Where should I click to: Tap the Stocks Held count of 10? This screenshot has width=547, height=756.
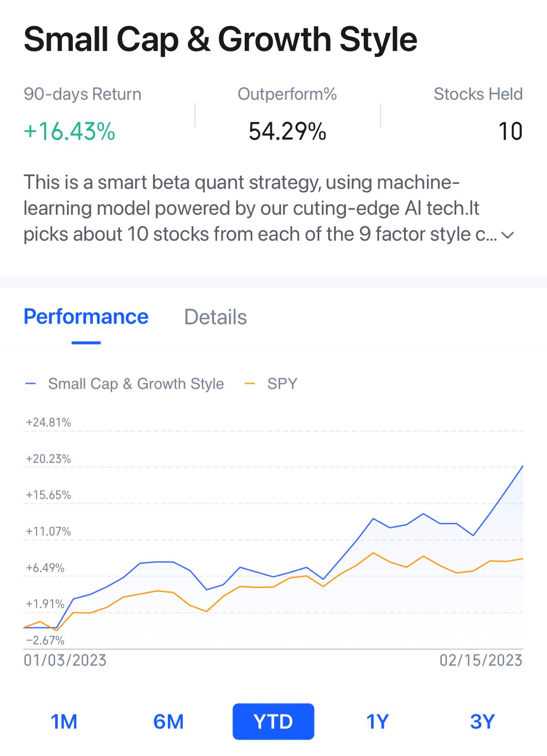tap(510, 131)
